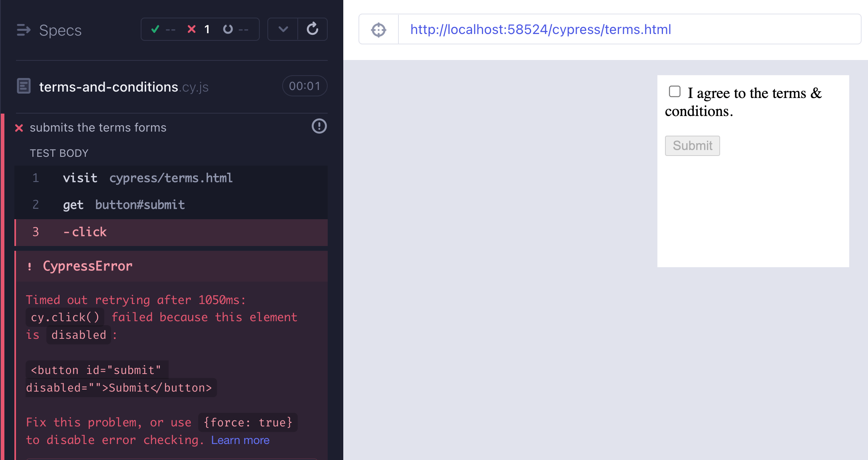Open the 'Learn more' link

(x=240, y=440)
